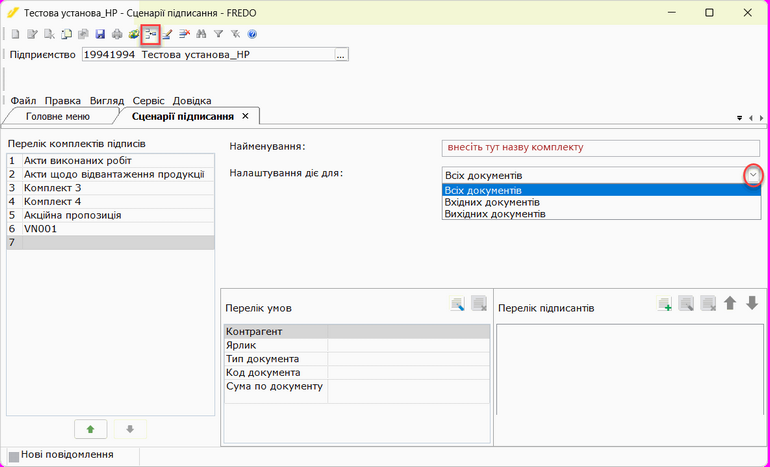Select the VN001 row
The image size is (770, 467).
(110, 229)
